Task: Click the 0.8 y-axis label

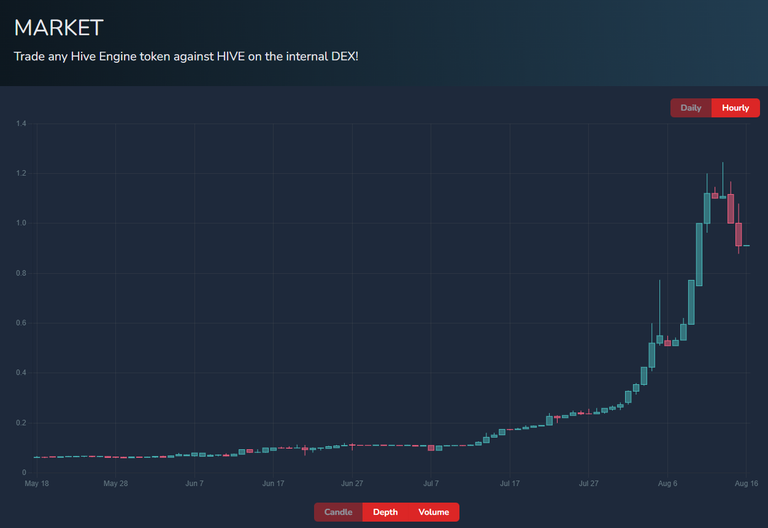Action: click(x=21, y=273)
